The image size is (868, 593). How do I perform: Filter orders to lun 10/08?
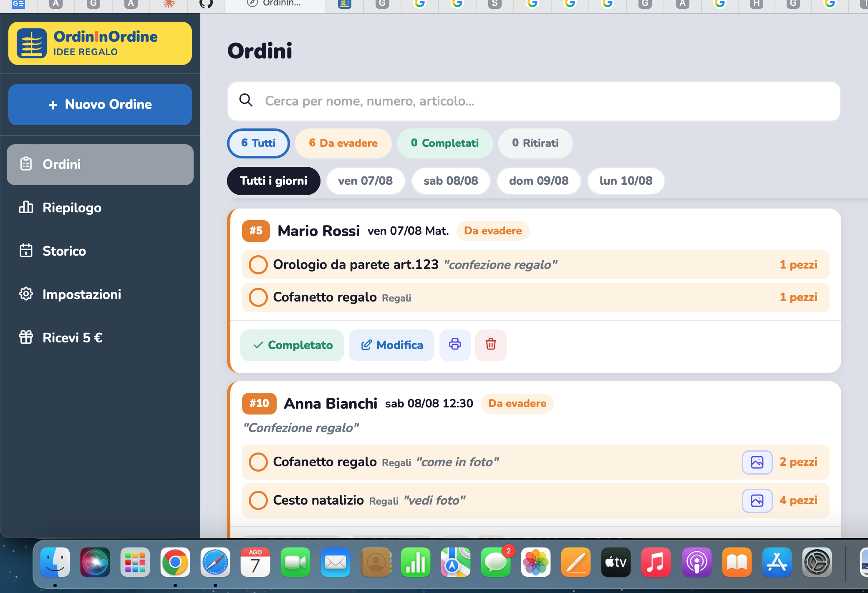pyautogui.click(x=626, y=181)
